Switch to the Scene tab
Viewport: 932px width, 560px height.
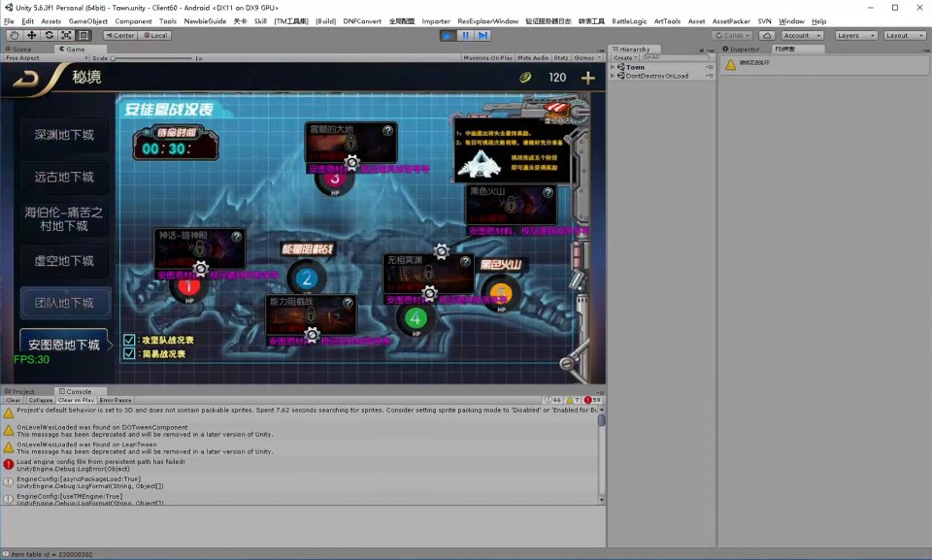tap(19, 49)
